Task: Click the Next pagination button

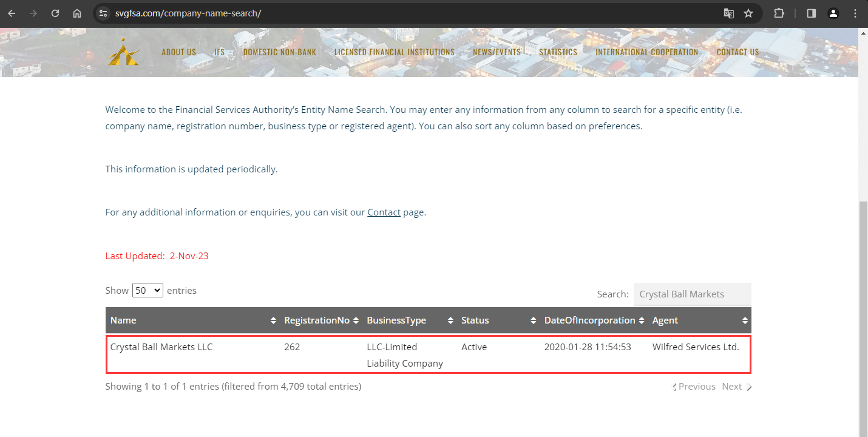Action: click(736, 387)
